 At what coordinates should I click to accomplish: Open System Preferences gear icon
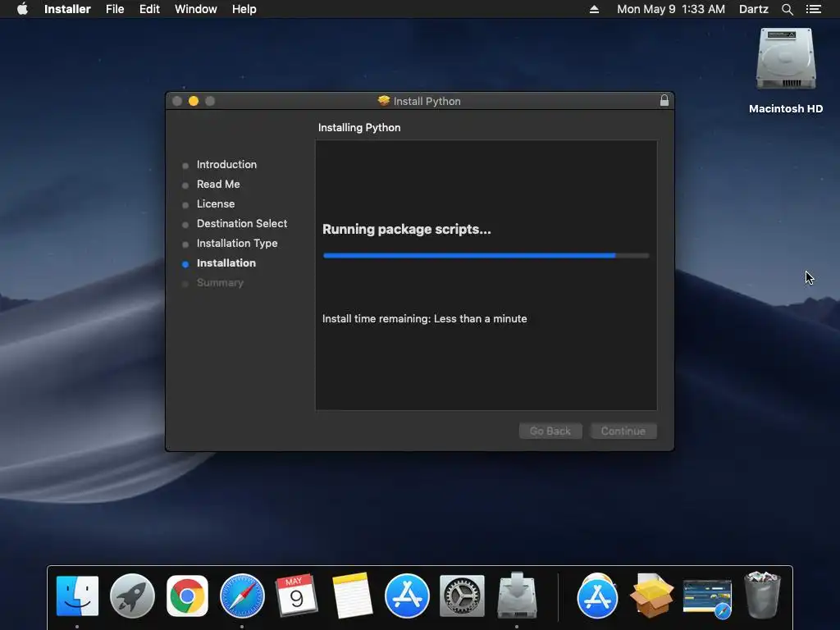click(x=462, y=596)
